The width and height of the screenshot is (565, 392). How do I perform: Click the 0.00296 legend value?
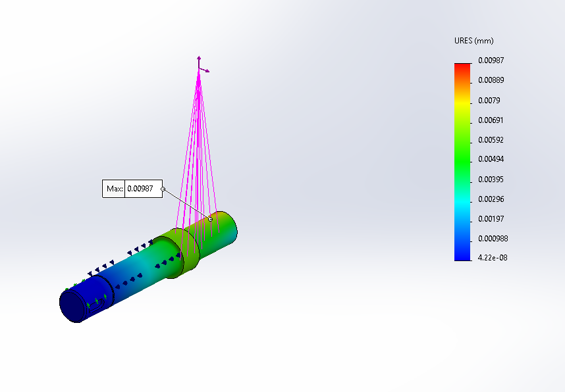(x=491, y=199)
